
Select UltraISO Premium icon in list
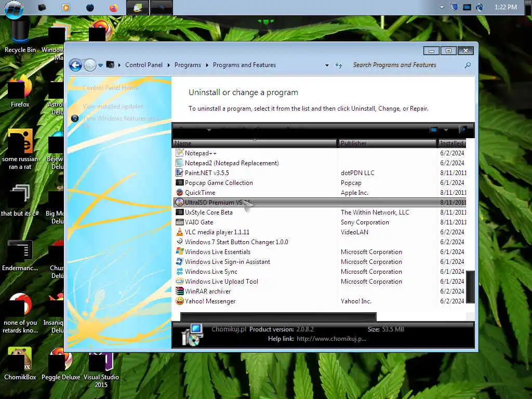[x=179, y=202]
